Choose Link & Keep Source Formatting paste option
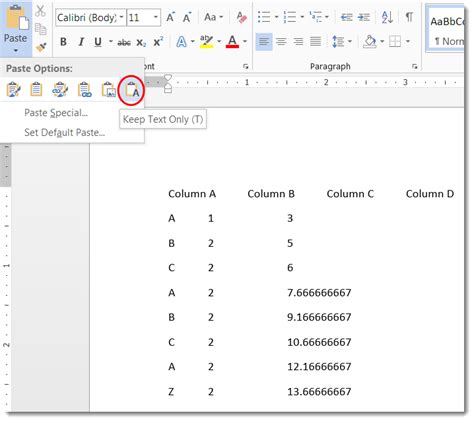The image size is (474, 421). tap(60, 90)
